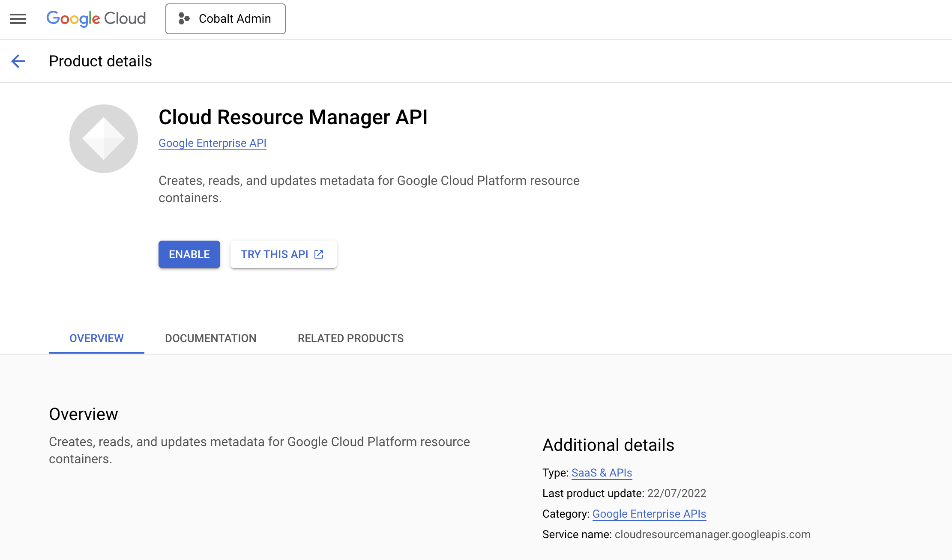Click the Overview section heading
The height and width of the screenshot is (560, 952).
pyautogui.click(x=84, y=414)
